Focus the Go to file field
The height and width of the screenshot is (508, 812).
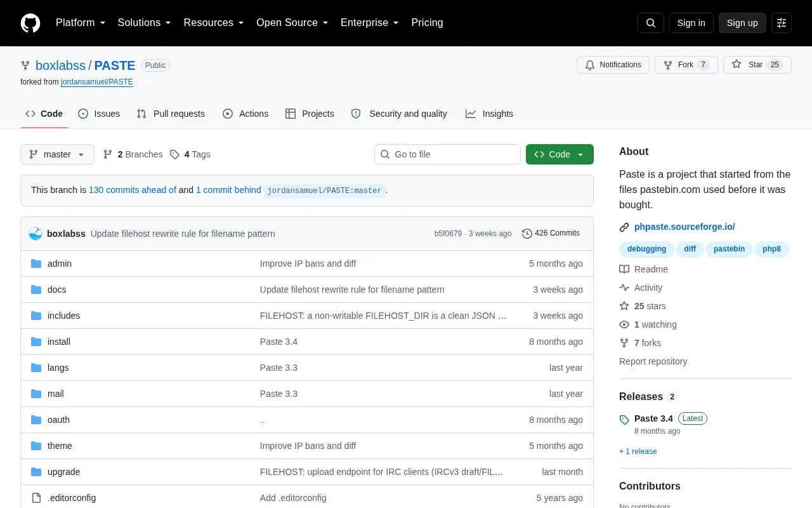tap(447, 154)
